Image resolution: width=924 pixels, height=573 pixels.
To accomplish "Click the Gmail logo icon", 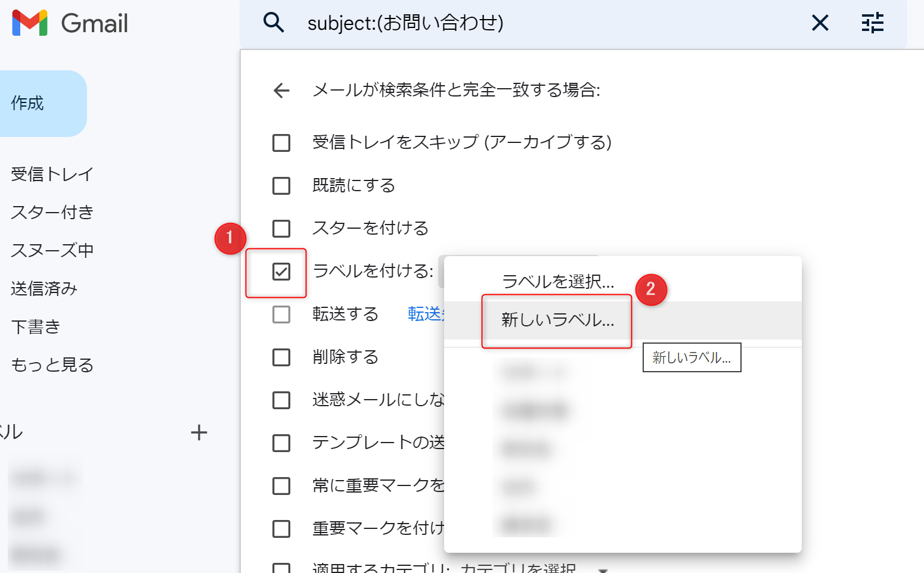I will click(30, 23).
